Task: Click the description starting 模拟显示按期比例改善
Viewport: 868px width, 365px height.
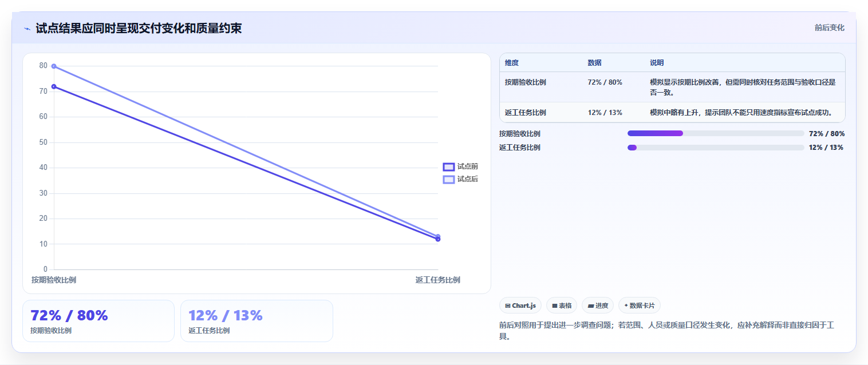Action: point(743,87)
